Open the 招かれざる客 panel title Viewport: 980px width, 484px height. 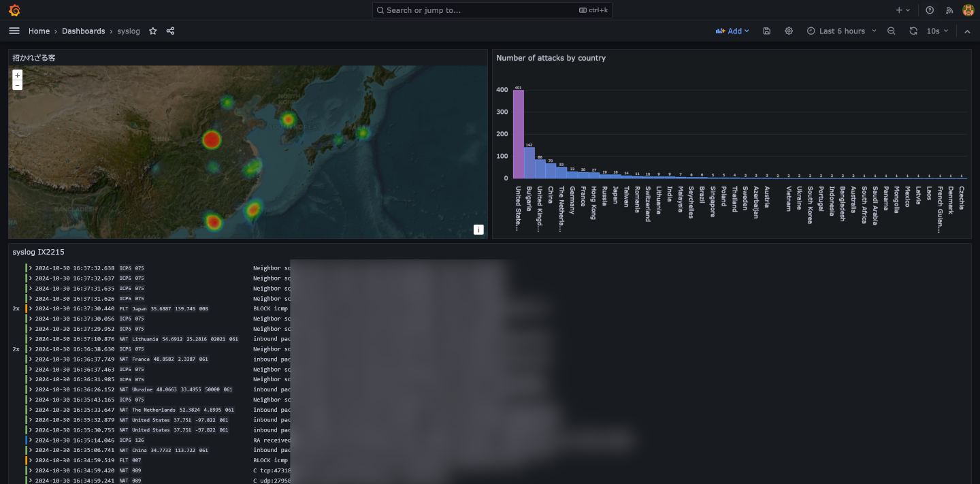[34, 58]
